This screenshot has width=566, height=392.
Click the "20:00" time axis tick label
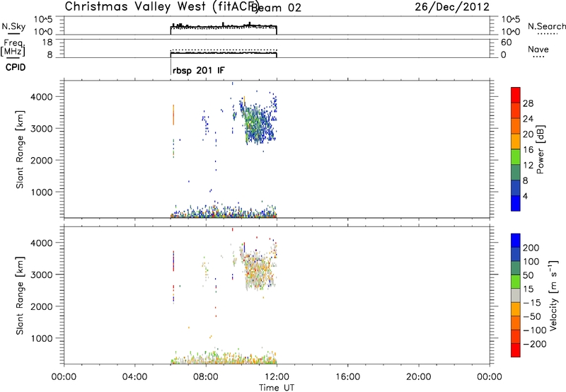click(419, 377)
